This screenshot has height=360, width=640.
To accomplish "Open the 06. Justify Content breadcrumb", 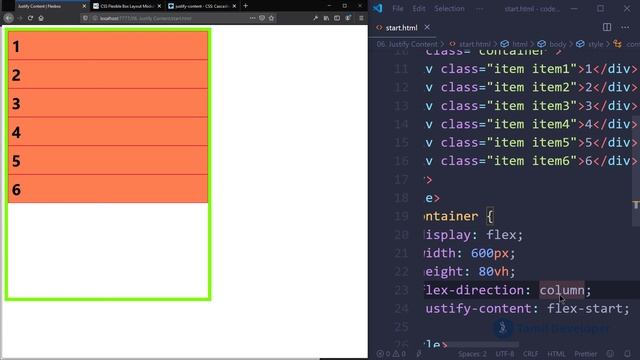I will point(407,44).
